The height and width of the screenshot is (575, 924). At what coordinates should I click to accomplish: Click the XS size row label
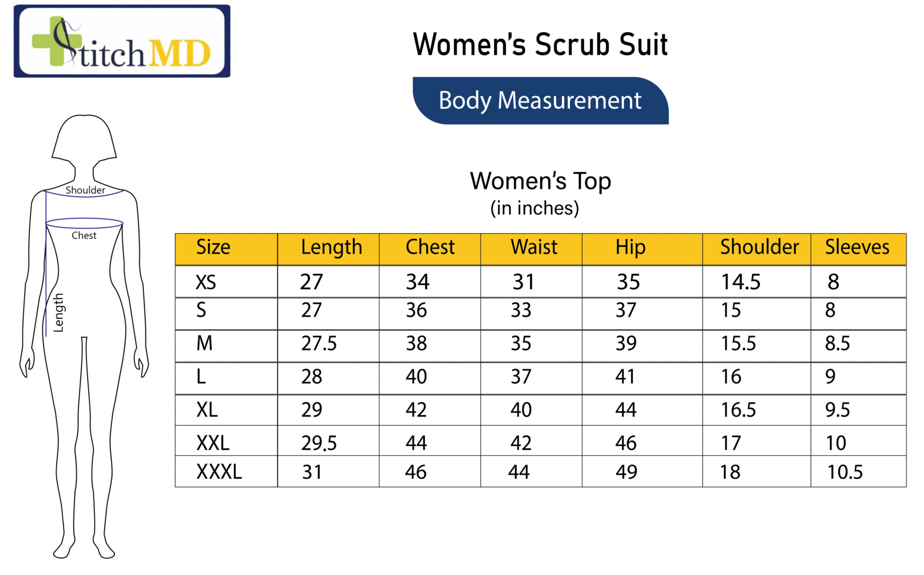tap(206, 283)
